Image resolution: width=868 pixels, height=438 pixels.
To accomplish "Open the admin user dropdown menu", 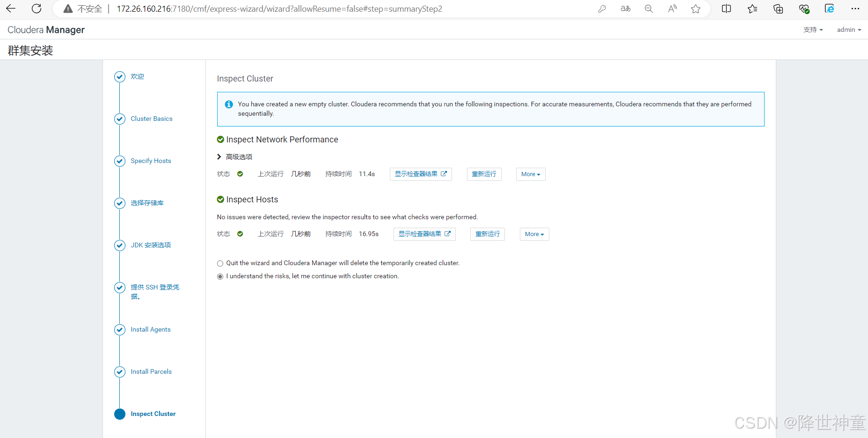I will coord(849,30).
